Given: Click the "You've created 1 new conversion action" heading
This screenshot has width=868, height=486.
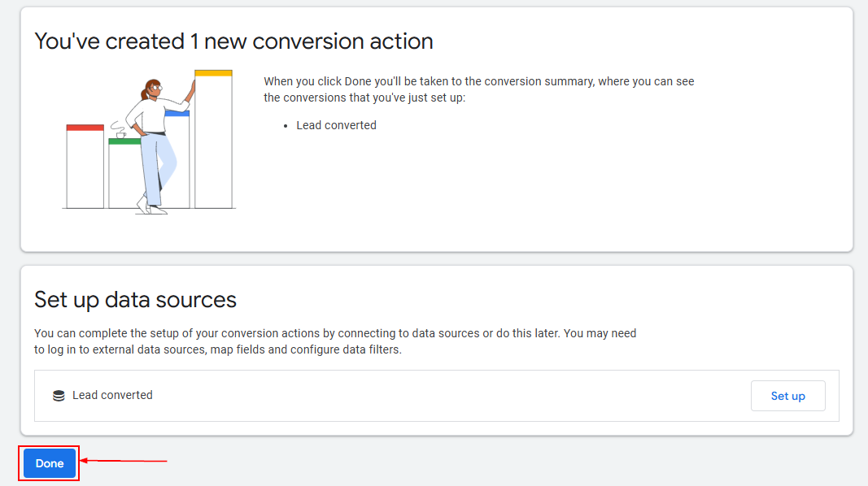Looking at the screenshot, I should coord(233,41).
